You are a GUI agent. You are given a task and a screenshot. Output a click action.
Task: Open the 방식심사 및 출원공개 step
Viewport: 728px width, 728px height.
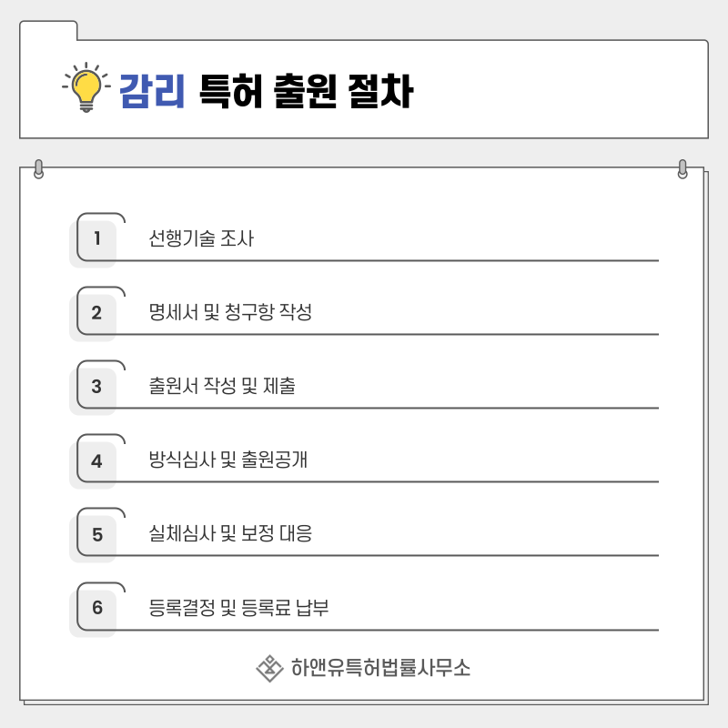tap(228, 460)
